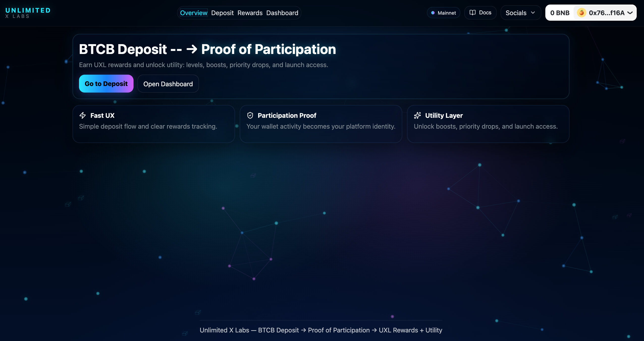The width and height of the screenshot is (644, 341).
Task: Click the lightning bolt icon on Fast UX card
Action: click(83, 115)
